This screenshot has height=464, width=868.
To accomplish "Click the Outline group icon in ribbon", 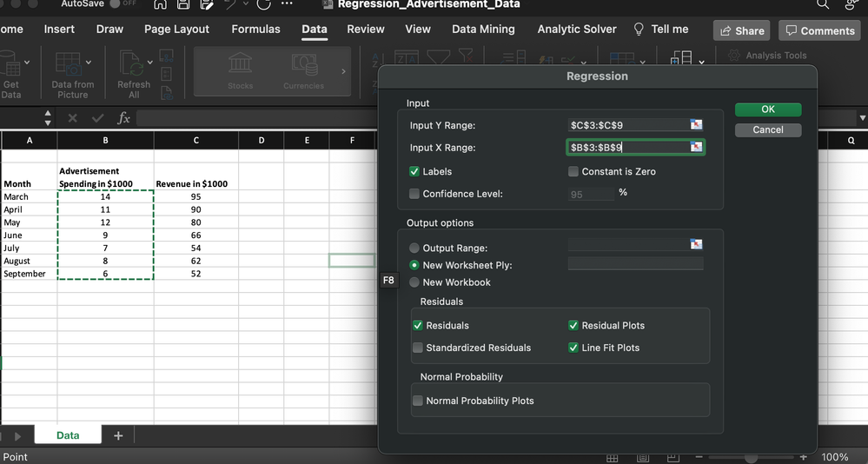I will pos(681,58).
